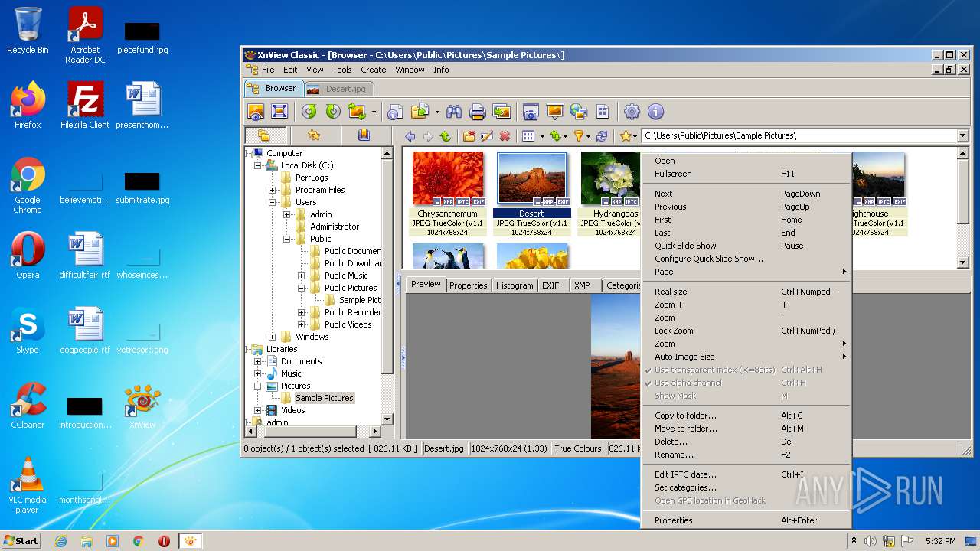Click the Print toolbar icon
This screenshot has height=551, width=980.
(x=478, y=112)
